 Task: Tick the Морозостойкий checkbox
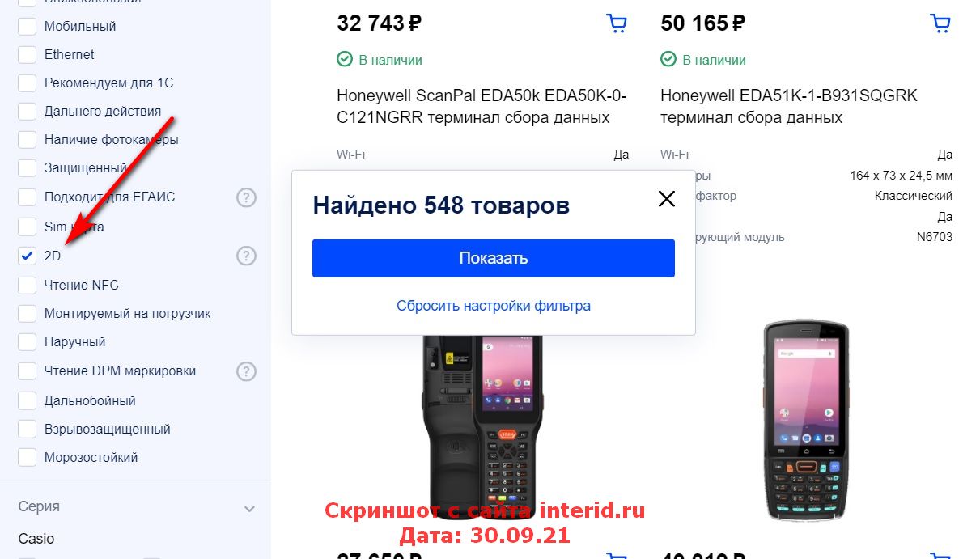(x=28, y=457)
